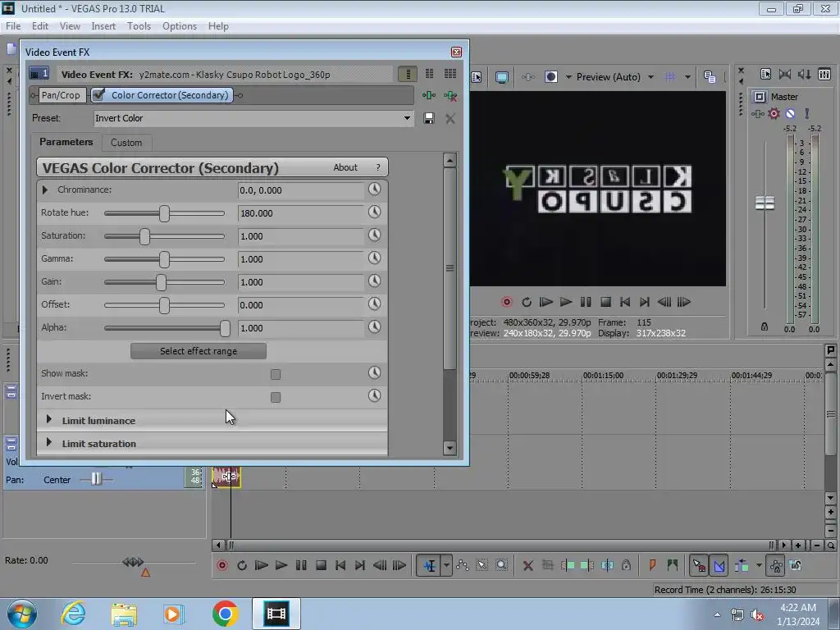Open the plug-in chain button
This screenshot has height=630, width=840.
[428, 95]
